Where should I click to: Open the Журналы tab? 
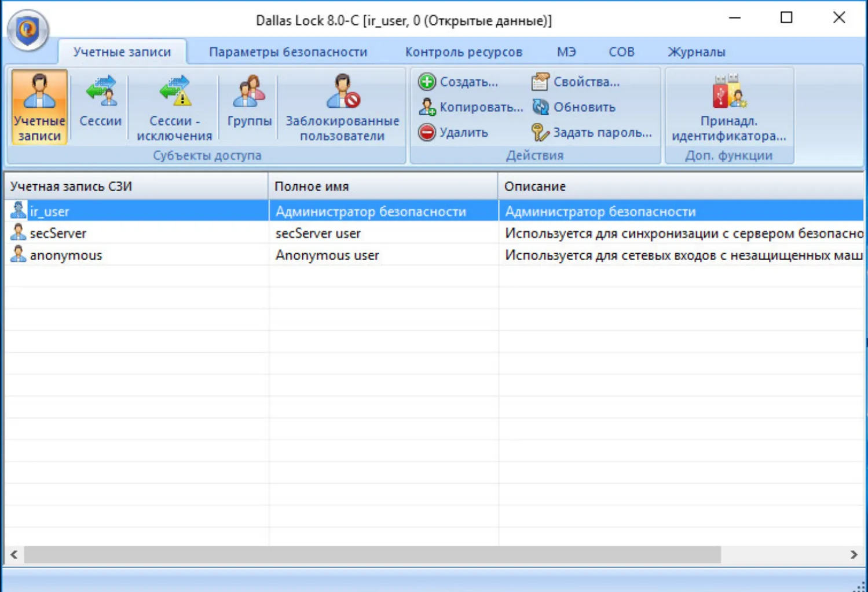(x=697, y=52)
